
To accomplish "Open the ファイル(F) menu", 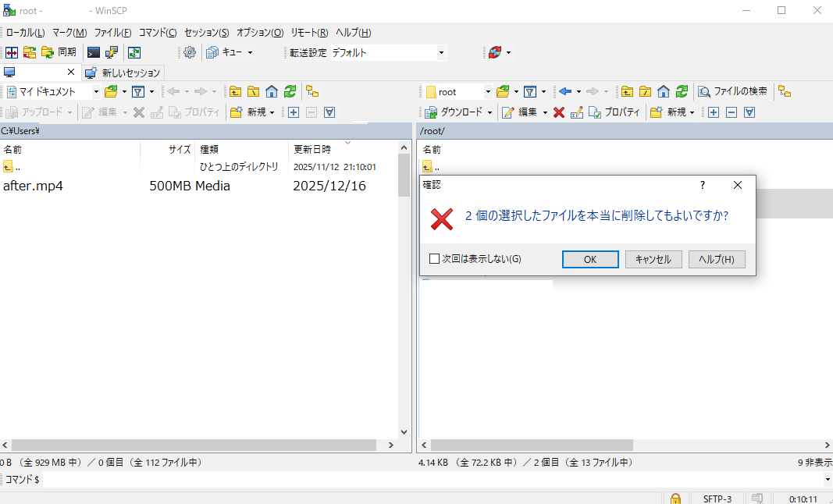I will (112, 33).
